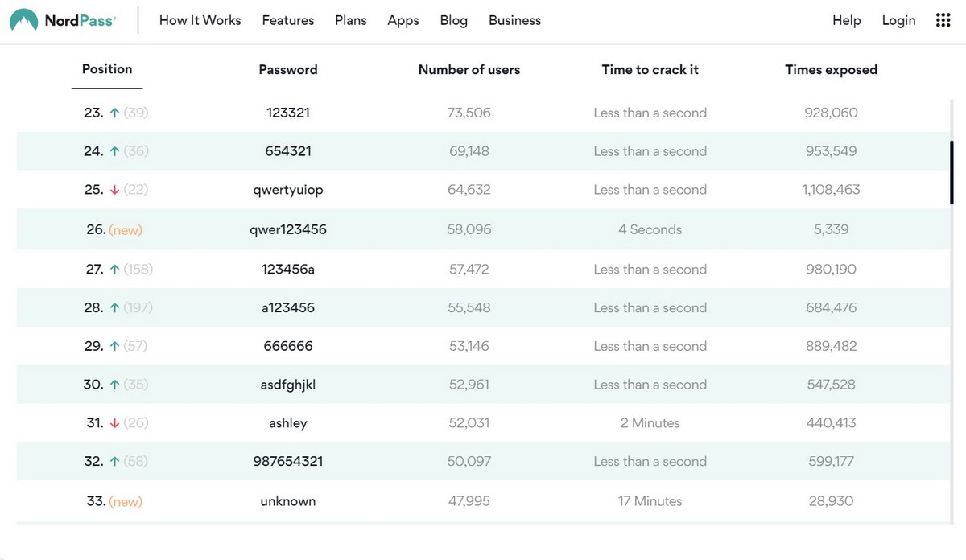Screen dimensions: 966x560
Task: Open the apps grid menu icon
Action: pyautogui.click(x=943, y=20)
